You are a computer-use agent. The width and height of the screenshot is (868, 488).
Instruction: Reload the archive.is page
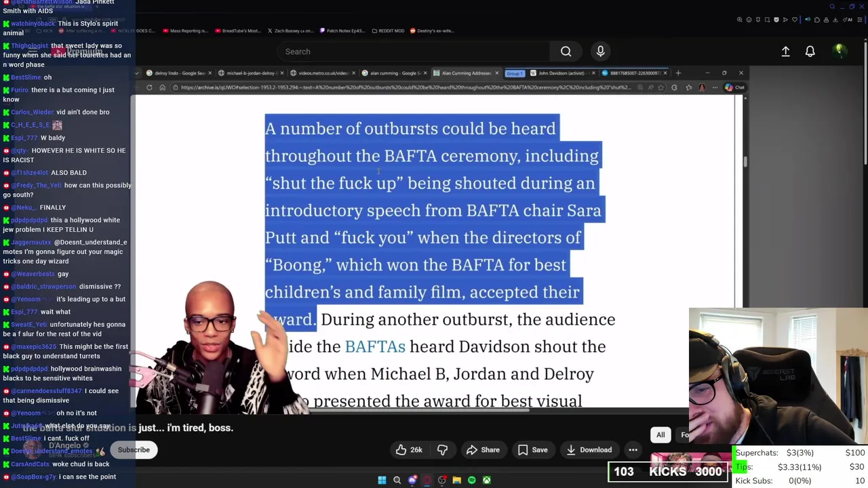coord(149,87)
